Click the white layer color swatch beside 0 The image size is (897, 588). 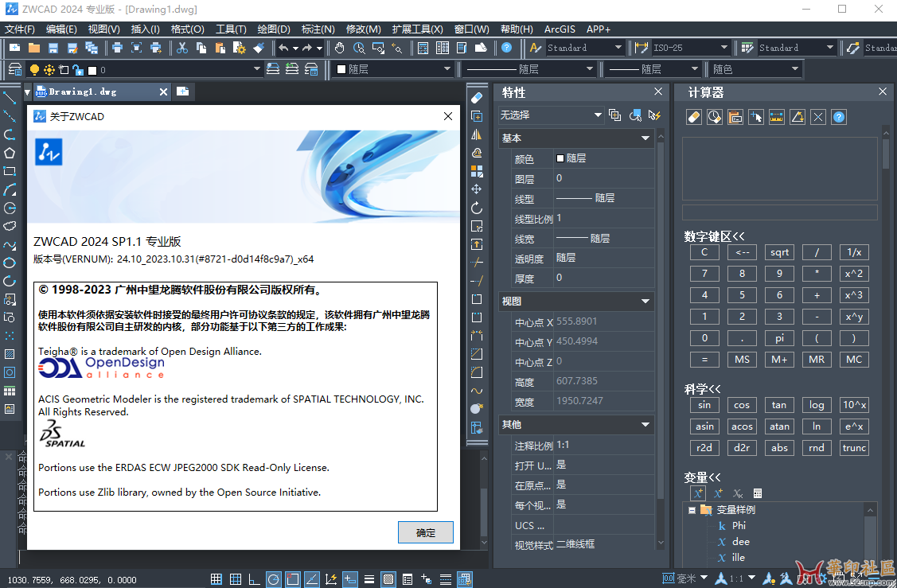click(x=92, y=70)
